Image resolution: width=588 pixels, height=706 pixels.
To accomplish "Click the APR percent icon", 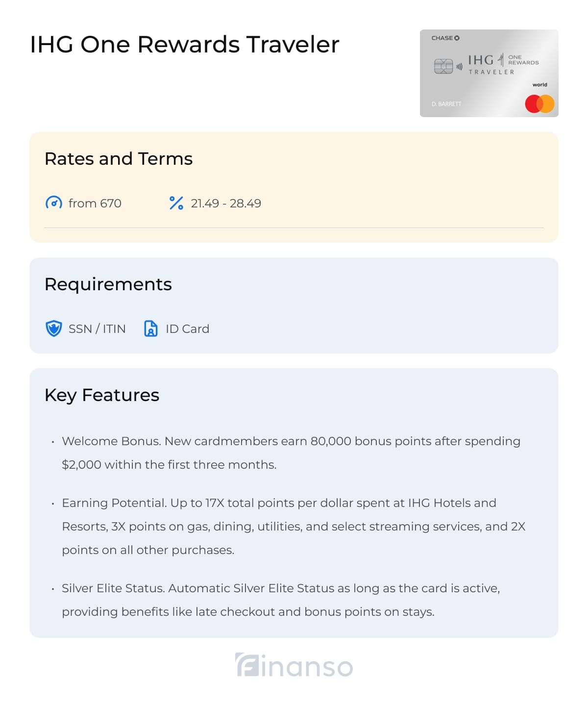I will (x=176, y=203).
